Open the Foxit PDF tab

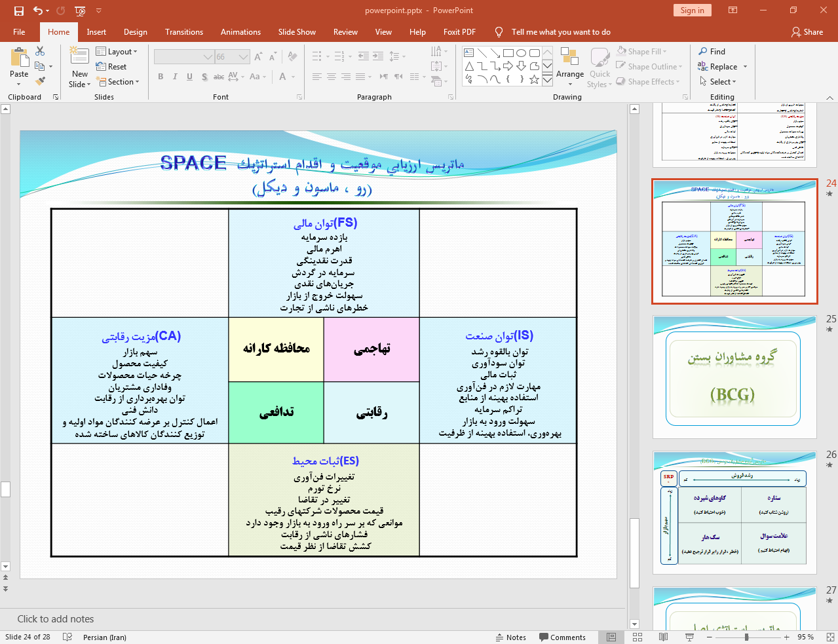459,31
